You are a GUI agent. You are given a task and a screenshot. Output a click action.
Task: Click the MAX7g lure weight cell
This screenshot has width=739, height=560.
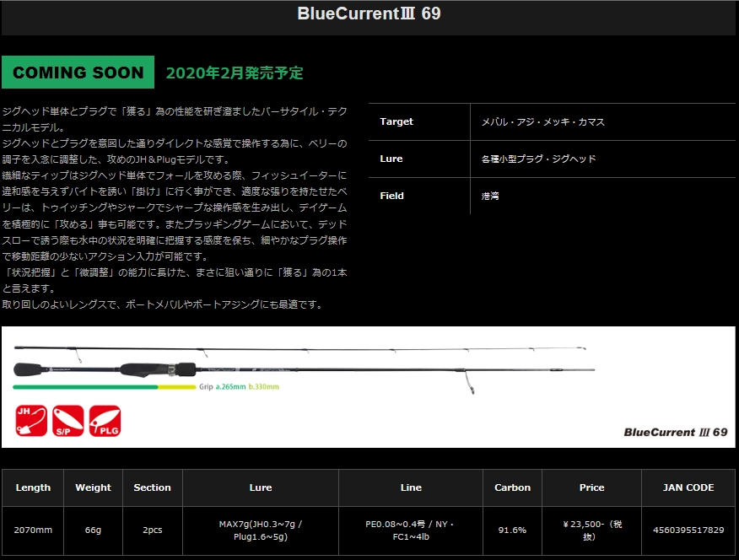[x=261, y=530]
